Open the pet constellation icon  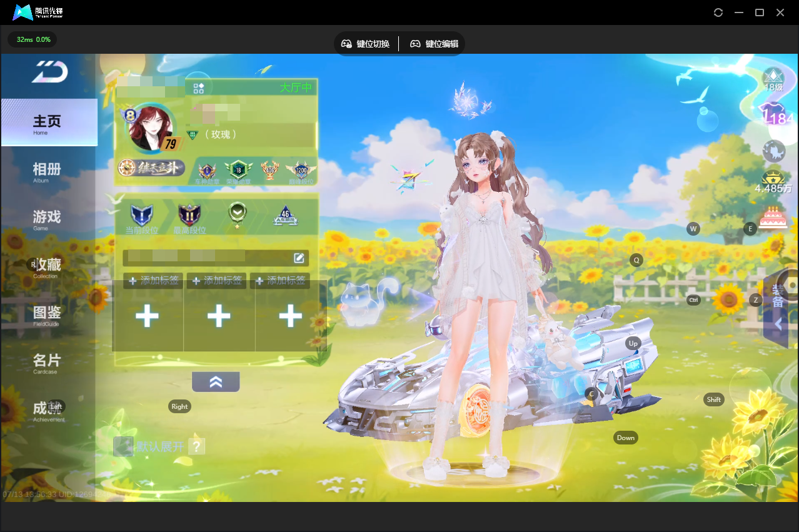774,151
